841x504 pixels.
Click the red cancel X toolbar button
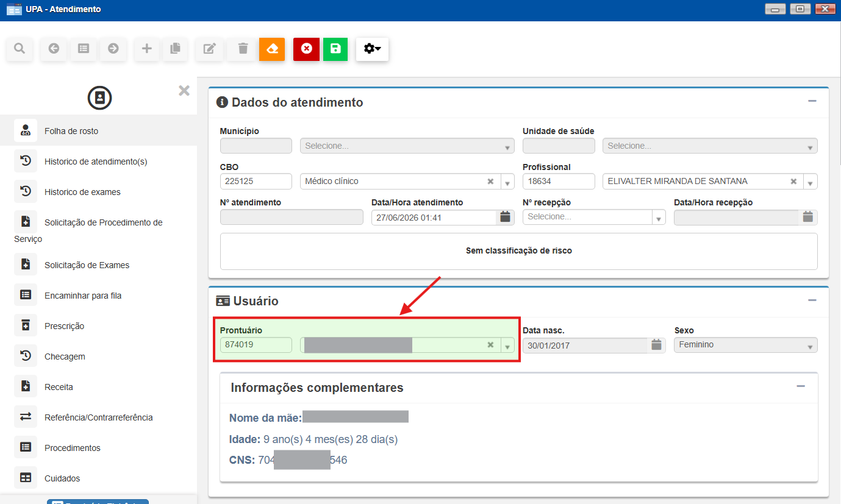[306, 49]
